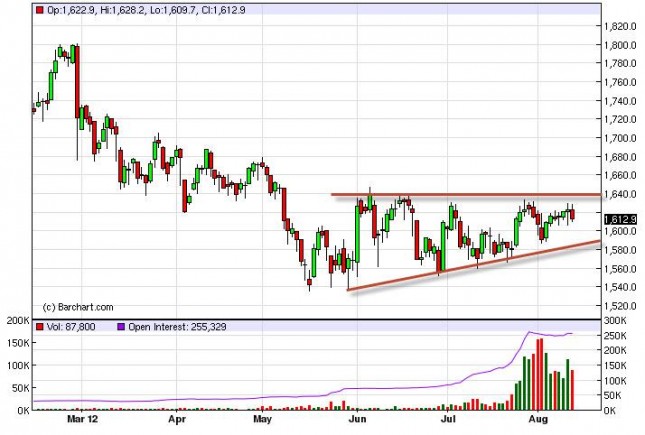Screen dimensions: 645x435
Task: Click the 1,780.0 price axis label
Action: tap(620, 63)
